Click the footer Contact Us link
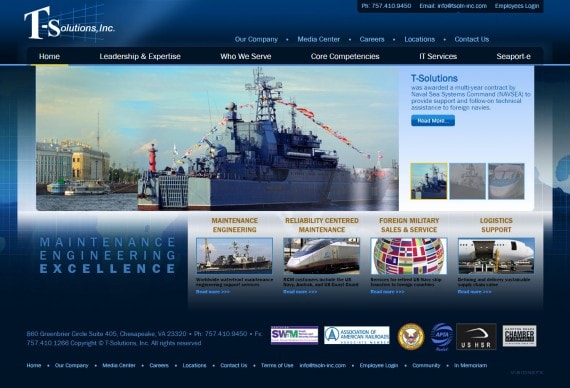Image resolution: width=570 pixels, height=388 pixels. 234,365
